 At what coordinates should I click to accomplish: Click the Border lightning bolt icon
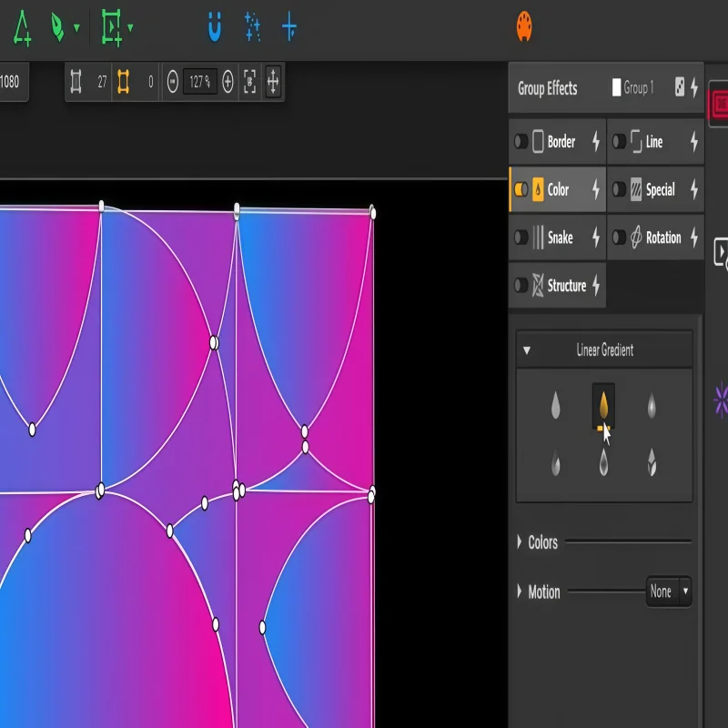[x=596, y=142]
